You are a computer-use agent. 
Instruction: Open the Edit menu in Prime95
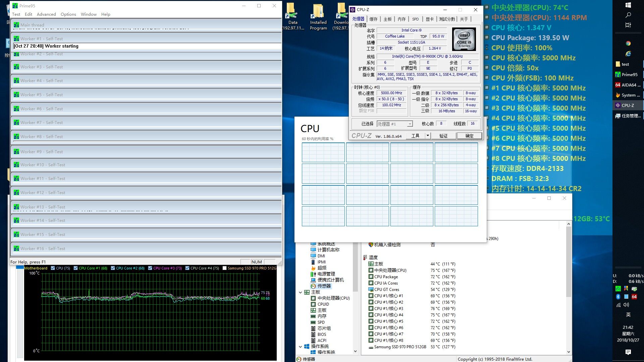(29, 14)
